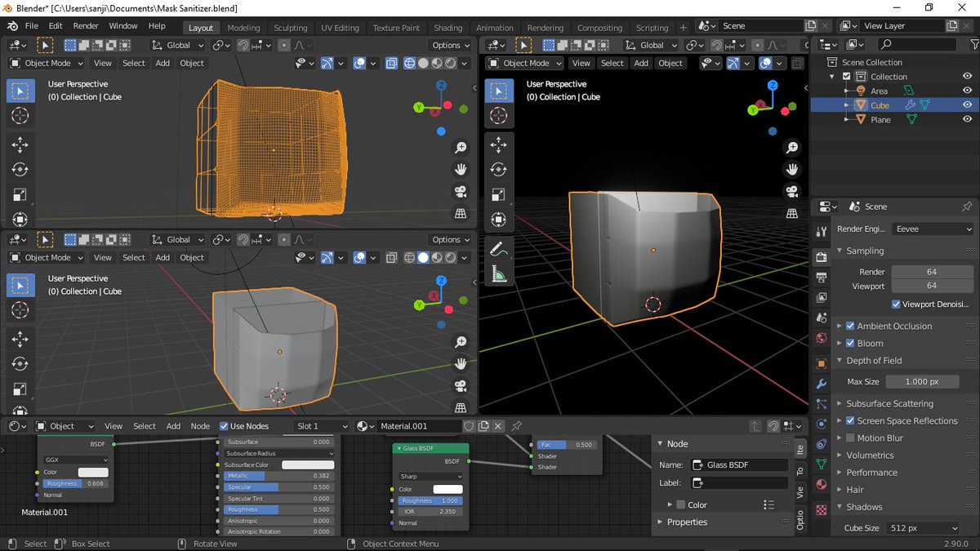The image size is (980, 551).
Task: Switch to the Sculpting workspace tab
Action: point(291,28)
